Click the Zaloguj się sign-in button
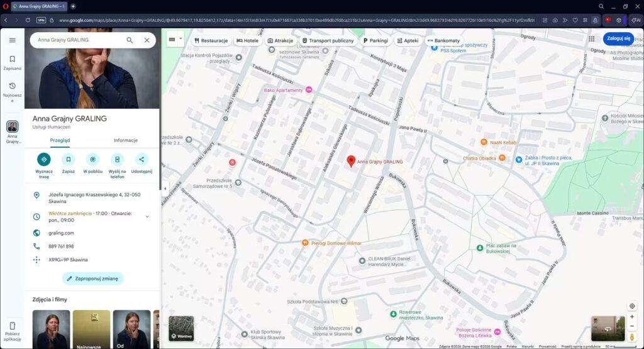 coord(618,38)
